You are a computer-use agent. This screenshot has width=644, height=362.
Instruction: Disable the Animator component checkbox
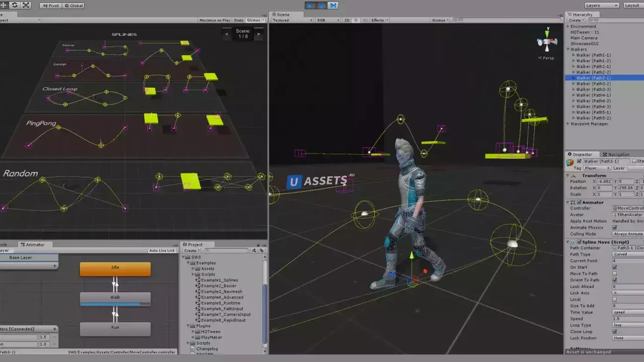[579, 202]
